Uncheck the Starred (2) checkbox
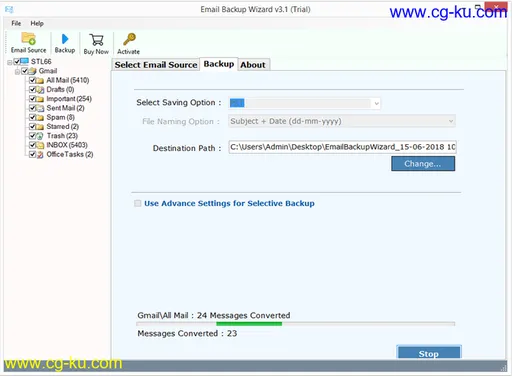This screenshot has height=376, width=512. [32, 127]
